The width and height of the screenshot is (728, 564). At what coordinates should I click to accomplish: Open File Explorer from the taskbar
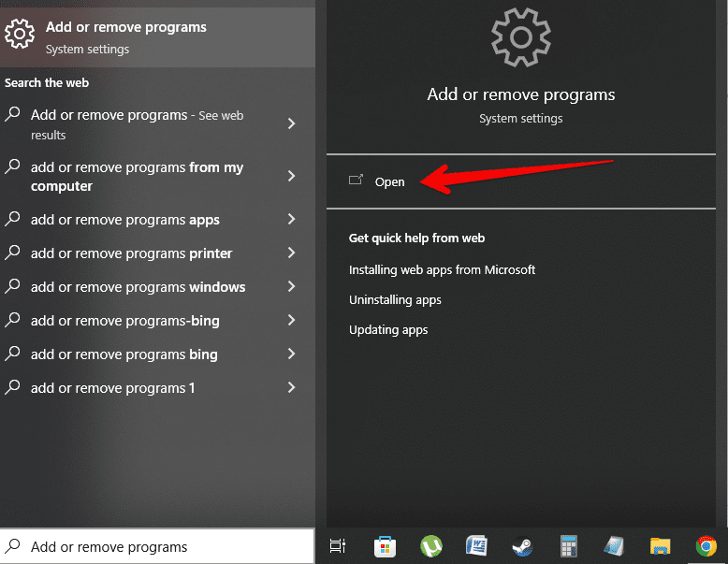point(661,546)
